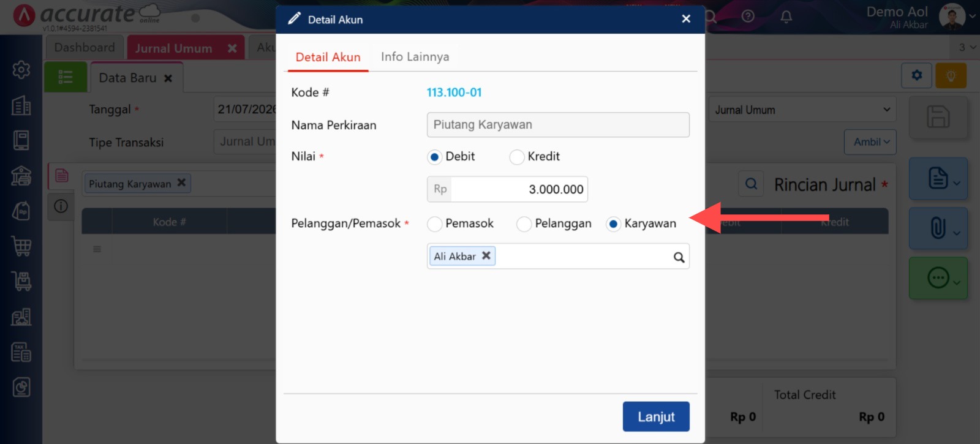Close the Data Baru tab

(168, 78)
